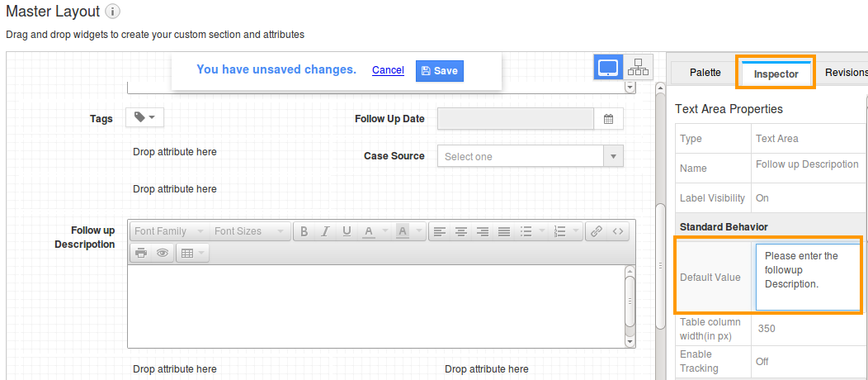
Task: Toggle bold formatting in the editor
Action: pyautogui.click(x=304, y=231)
